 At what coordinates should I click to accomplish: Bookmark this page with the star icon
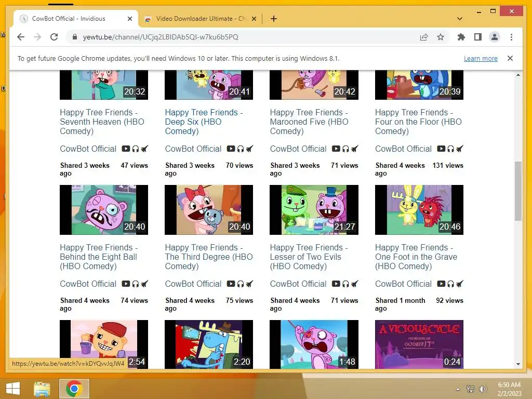pyautogui.click(x=441, y=37)
